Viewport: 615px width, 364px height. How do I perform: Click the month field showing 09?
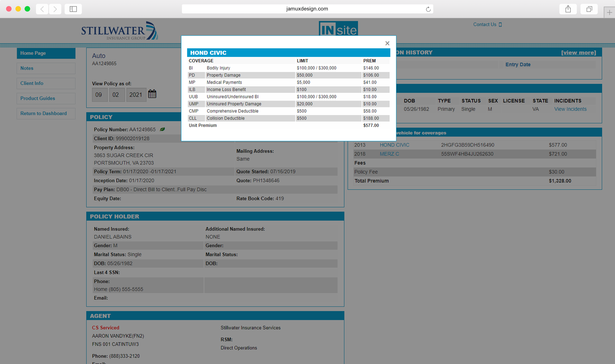[x=100, y=95]
